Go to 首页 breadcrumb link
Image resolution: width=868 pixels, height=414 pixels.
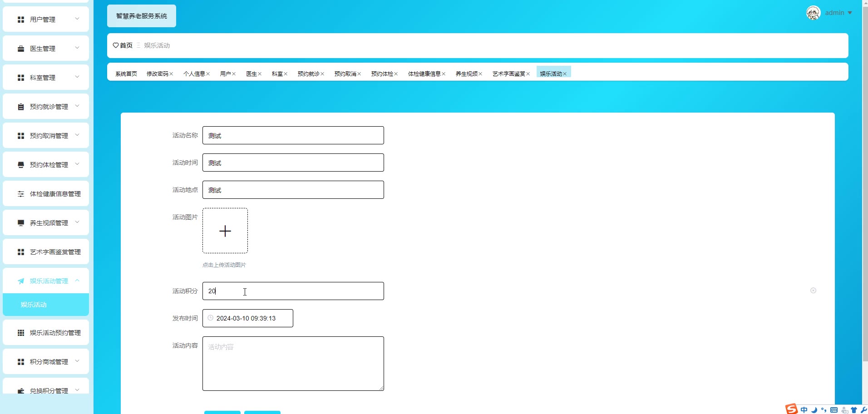[x=126, y=45]
